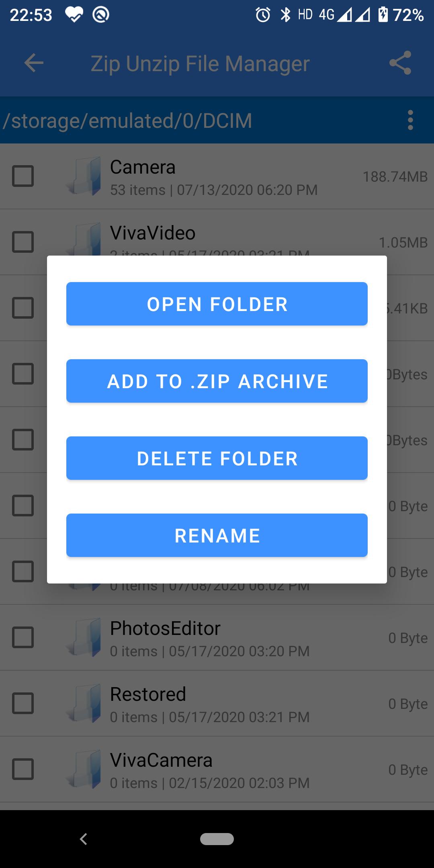This screenshot has height=868, width=434.
Task: Check the Restored folder checkbox
Action: point(23,703)
